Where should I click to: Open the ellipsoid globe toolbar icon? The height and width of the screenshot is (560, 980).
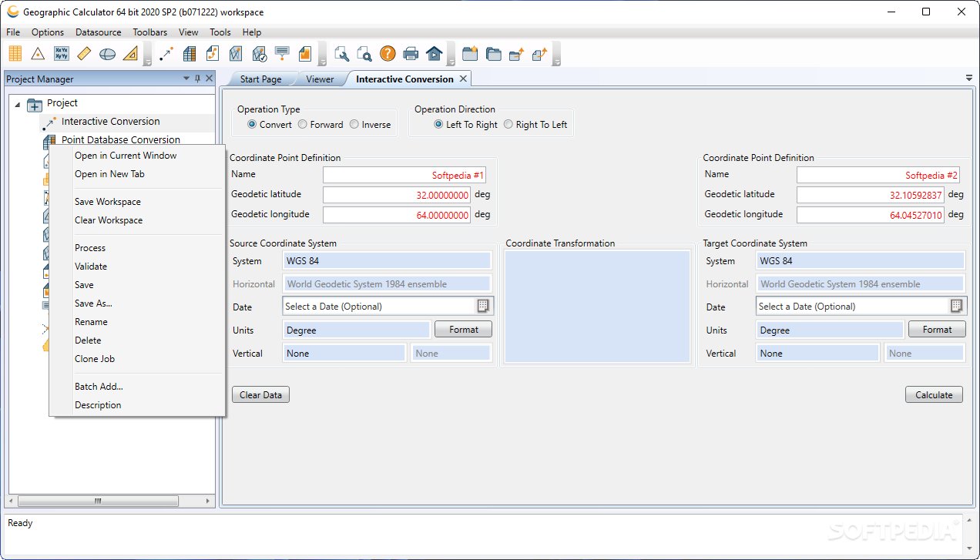click(107, 53)
